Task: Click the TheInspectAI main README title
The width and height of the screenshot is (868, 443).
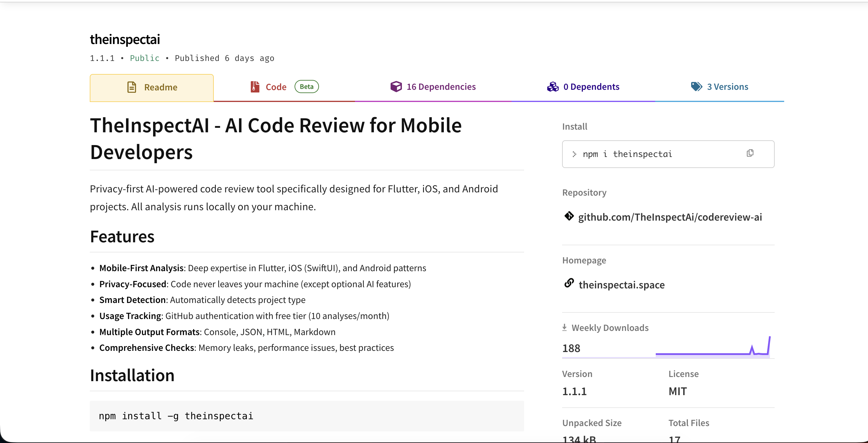Action: click(276, 139)
